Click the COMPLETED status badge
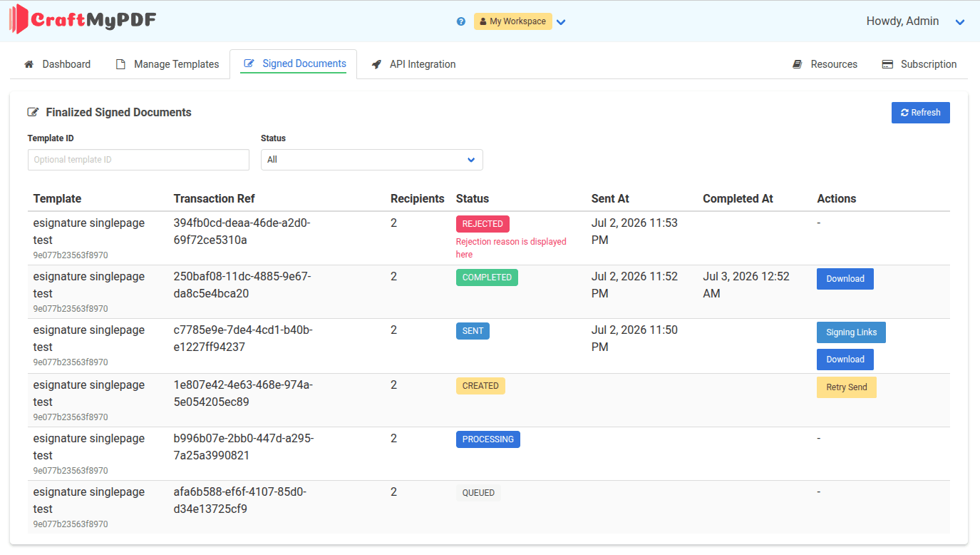 [487, 277]
